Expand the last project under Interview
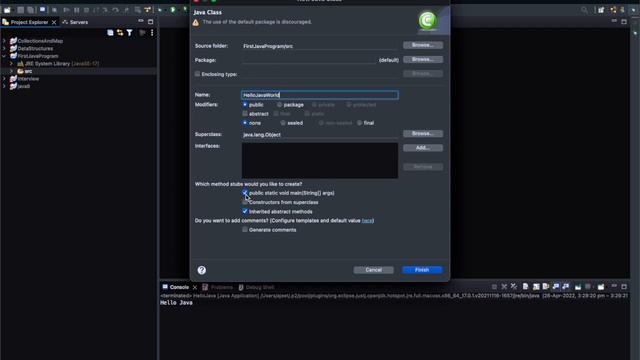Image resolution: width=640 pixels, height=360 pixels. pyautogui.click(x=4, y=86)
